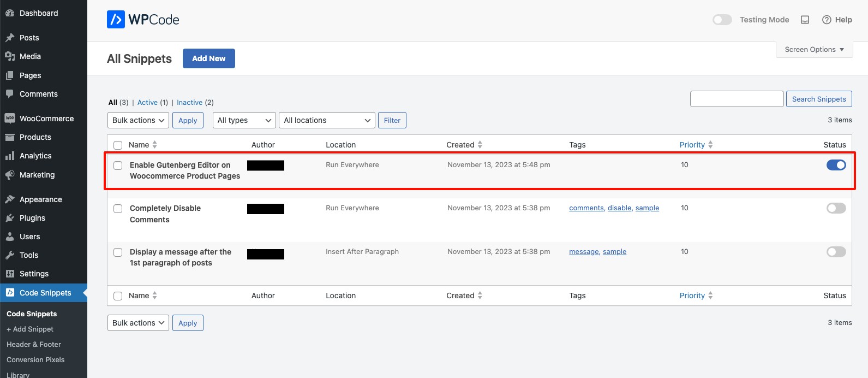The height and width of the screenshot is (378, 868).
Task: Click the Help question mark icon
Action: (827, 20)
